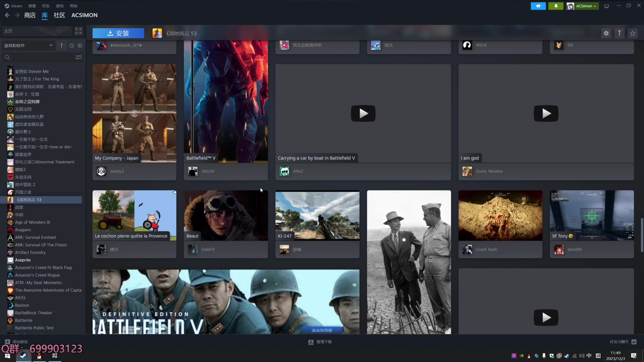Go to 主页 library home
The image size is (644, 362).
pos(37,31)
